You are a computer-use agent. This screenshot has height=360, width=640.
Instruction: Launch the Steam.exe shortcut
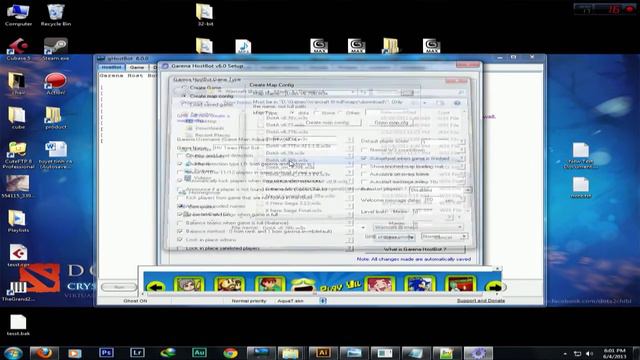tap(56, 49)
